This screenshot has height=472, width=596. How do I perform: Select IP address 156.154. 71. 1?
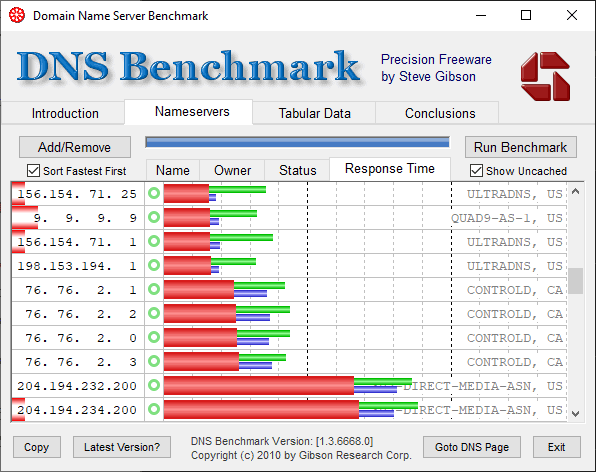pos(77,242)
